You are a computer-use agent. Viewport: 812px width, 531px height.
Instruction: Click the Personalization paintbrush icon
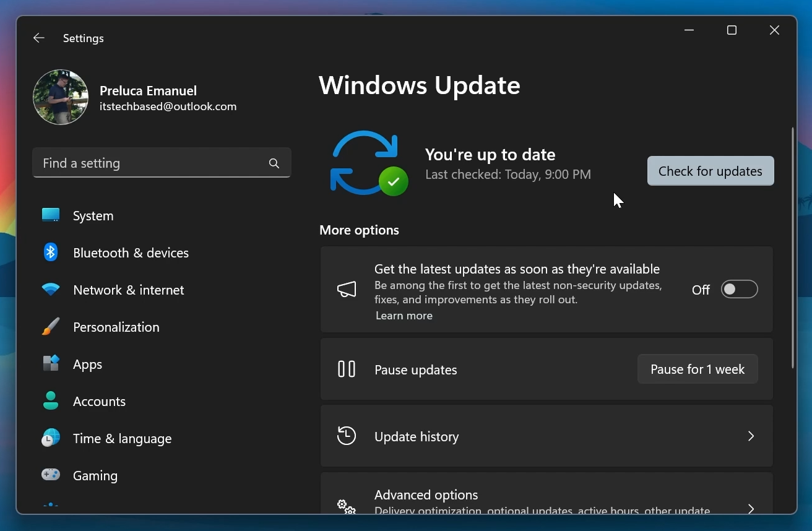(51, 327)
